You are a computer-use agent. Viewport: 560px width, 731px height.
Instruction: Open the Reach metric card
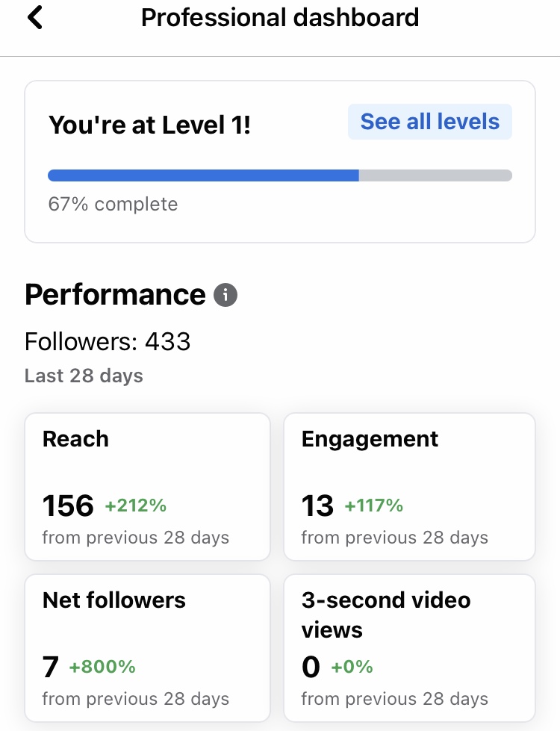point(147,486)
